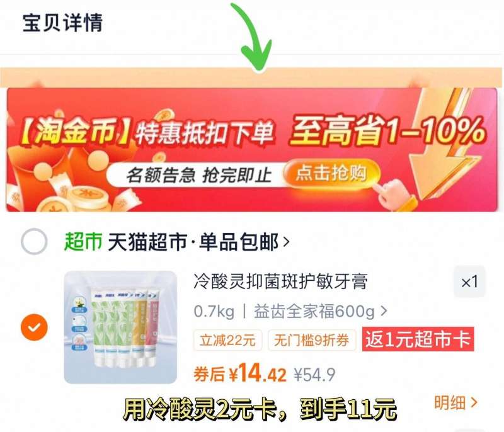Select the 天猫超市 store radio circle
The height and width of the screenshot is (432, 504).
[x=34, y=242]
